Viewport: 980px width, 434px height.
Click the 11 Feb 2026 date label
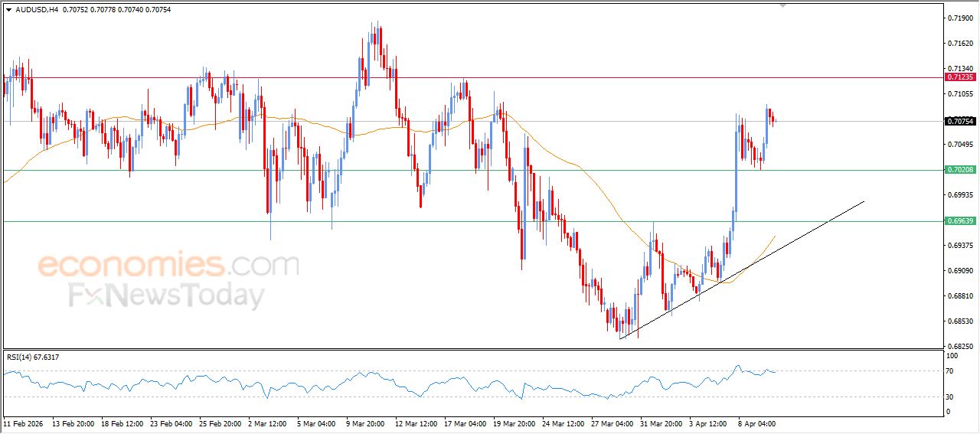coord(24,423)
